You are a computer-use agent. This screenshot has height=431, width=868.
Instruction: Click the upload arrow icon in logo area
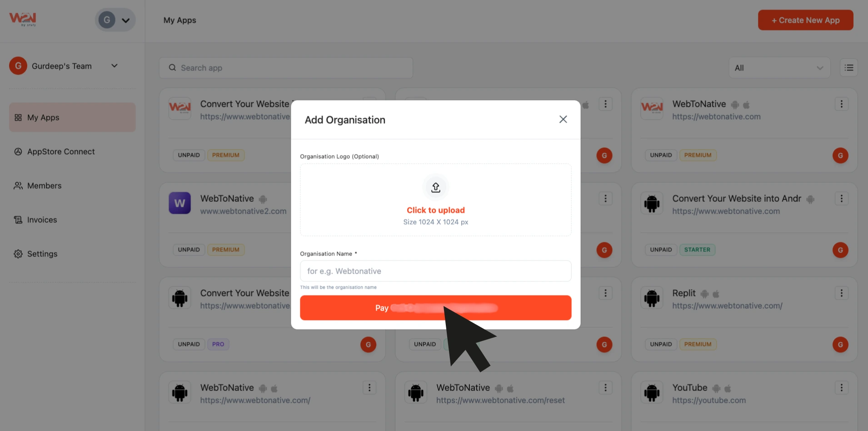(x=435, y=187)
